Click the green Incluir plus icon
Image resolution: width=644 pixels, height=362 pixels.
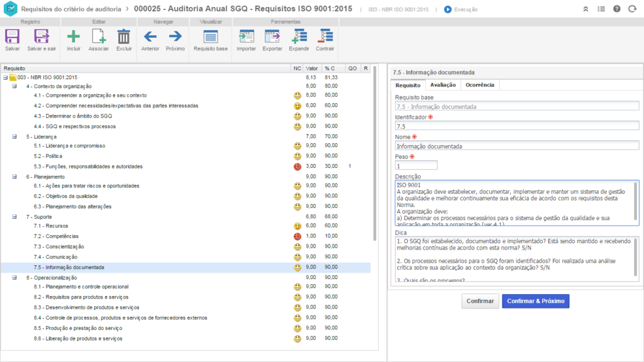coord(74,36)
